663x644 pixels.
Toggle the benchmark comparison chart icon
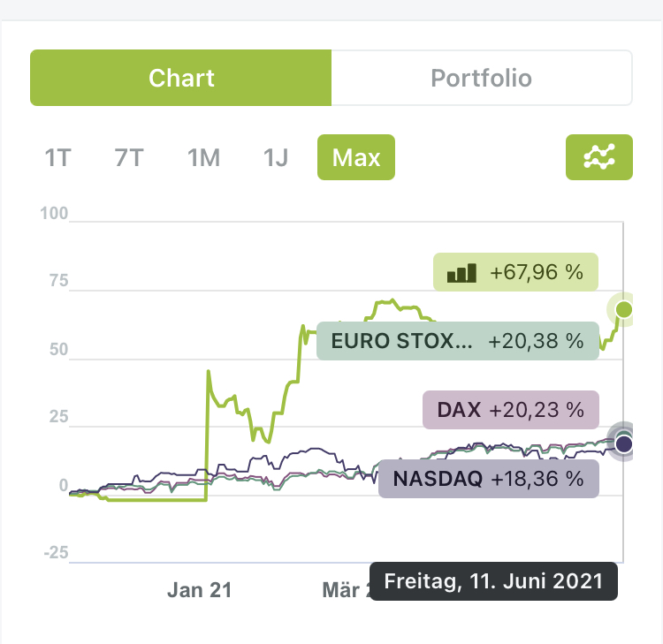pos(598,156)
